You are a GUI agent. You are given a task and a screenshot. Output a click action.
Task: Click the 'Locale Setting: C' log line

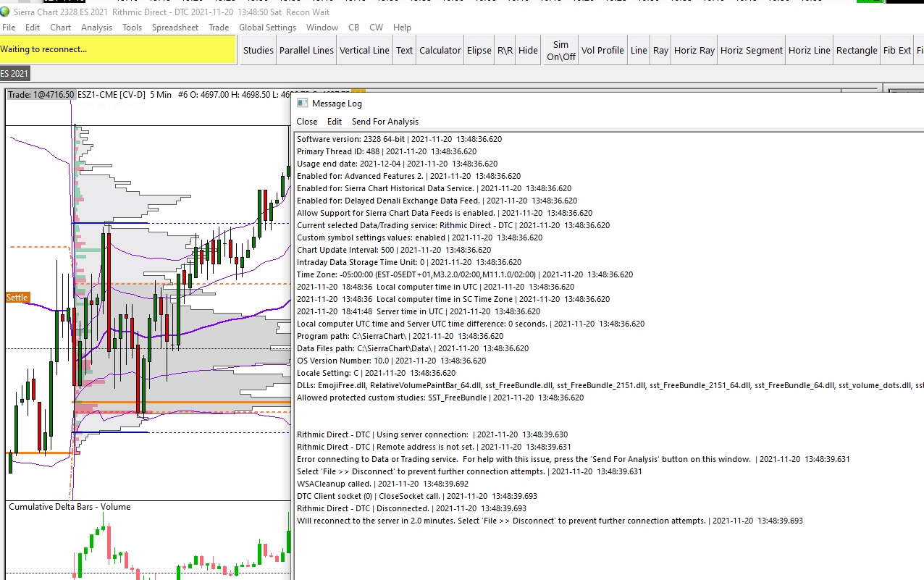376,373
